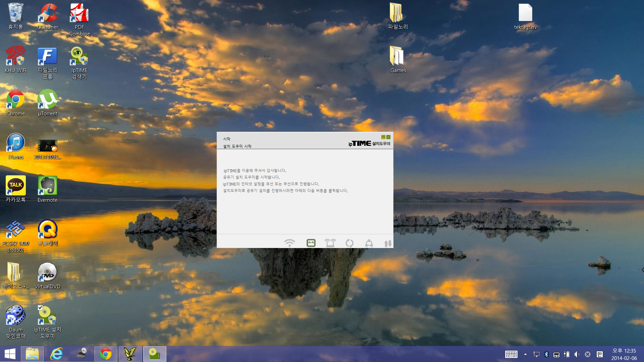Click the ethernet plug icon in wizard
Viewport: 644px width, 362px height.
point(369,243)
